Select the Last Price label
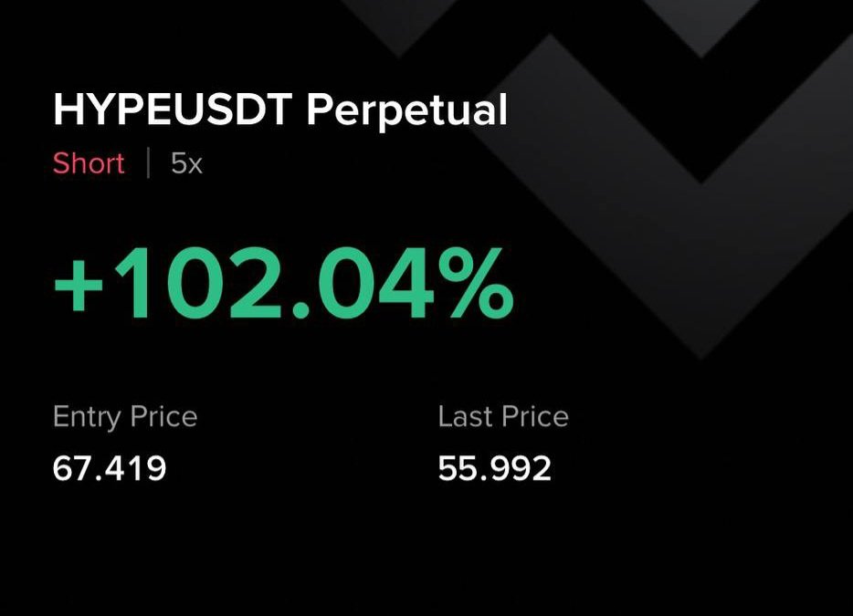The height and width of the screenshot is (616, 853). pyautogui.click(x=503, y=417)
